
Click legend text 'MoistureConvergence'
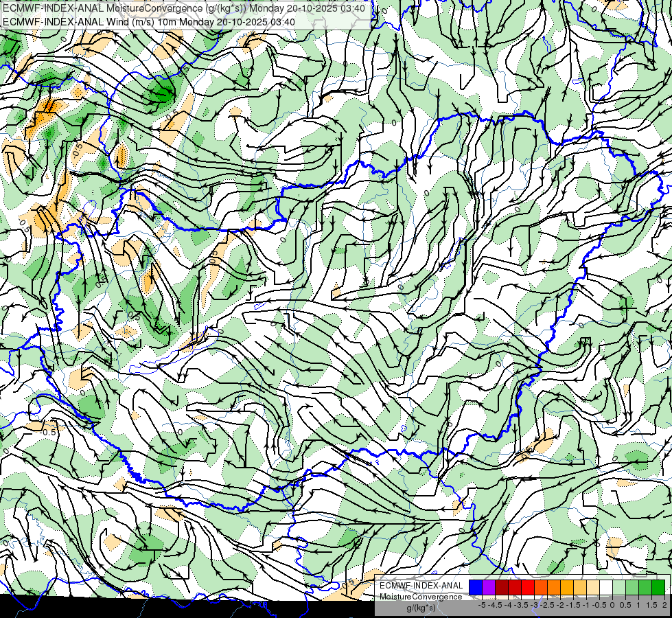421,597
